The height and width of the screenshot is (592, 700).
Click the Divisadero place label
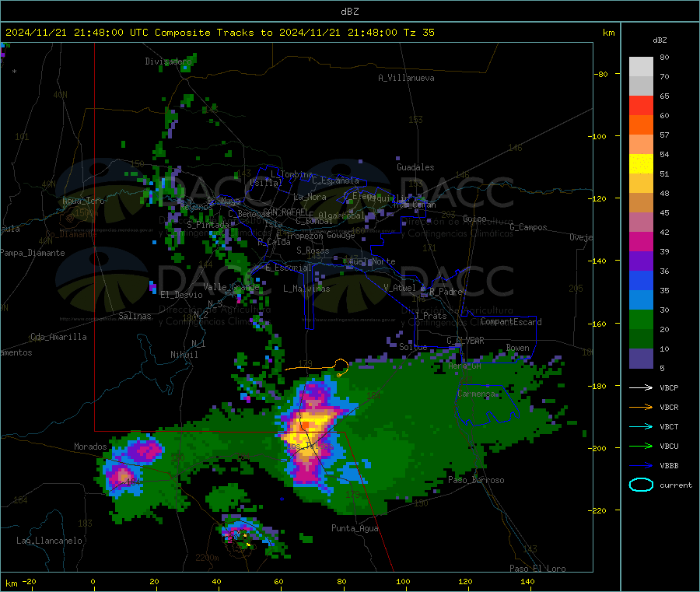(169, 61)
